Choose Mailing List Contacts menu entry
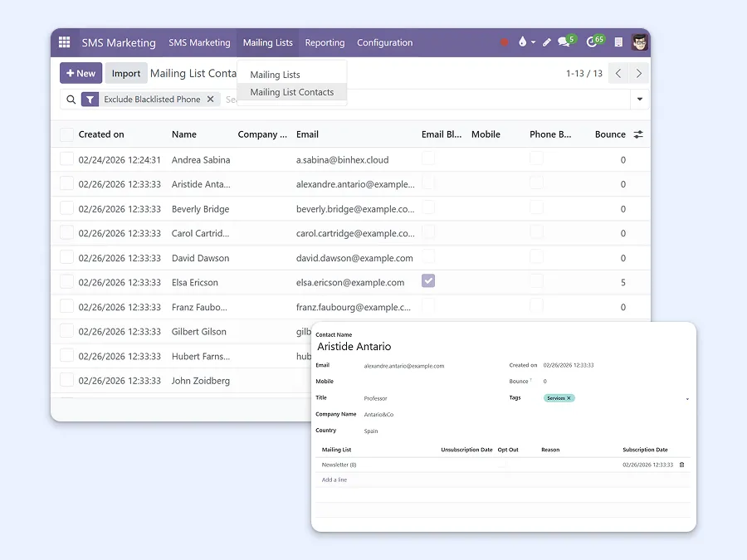The image size is (747, 560). pos(291,92)
